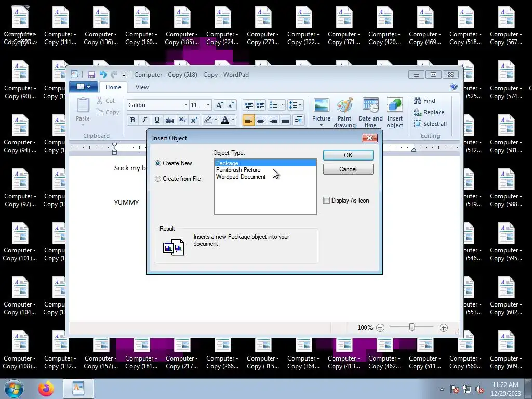Align text left

click(x=248, y=120)
